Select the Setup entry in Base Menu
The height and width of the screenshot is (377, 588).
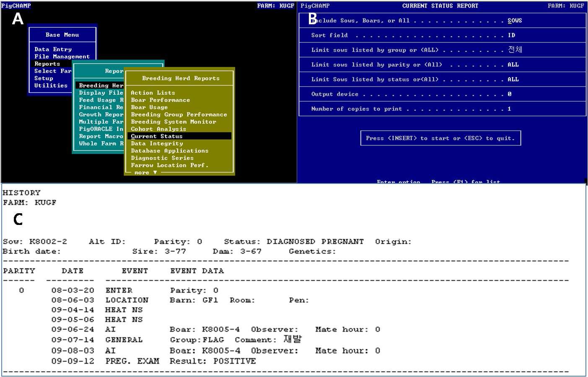pos(44,78)
